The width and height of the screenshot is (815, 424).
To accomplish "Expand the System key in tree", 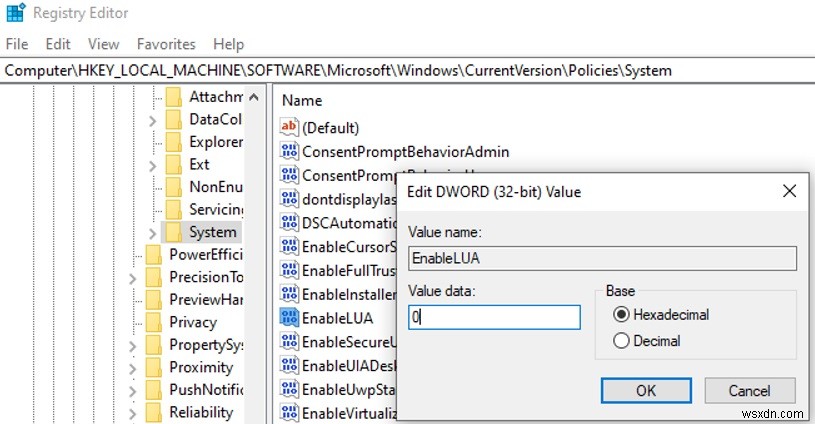I will tap(152, 232).
